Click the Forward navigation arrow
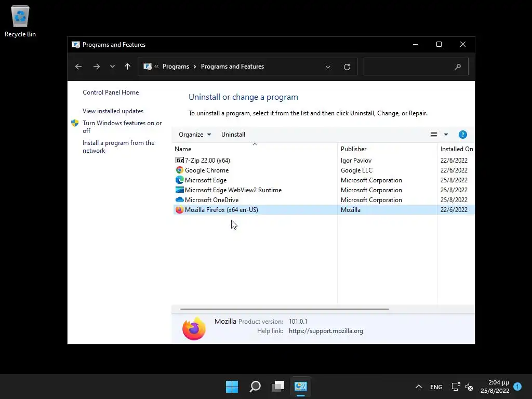This screenshot has height=399, width=532. click(96, 67)
